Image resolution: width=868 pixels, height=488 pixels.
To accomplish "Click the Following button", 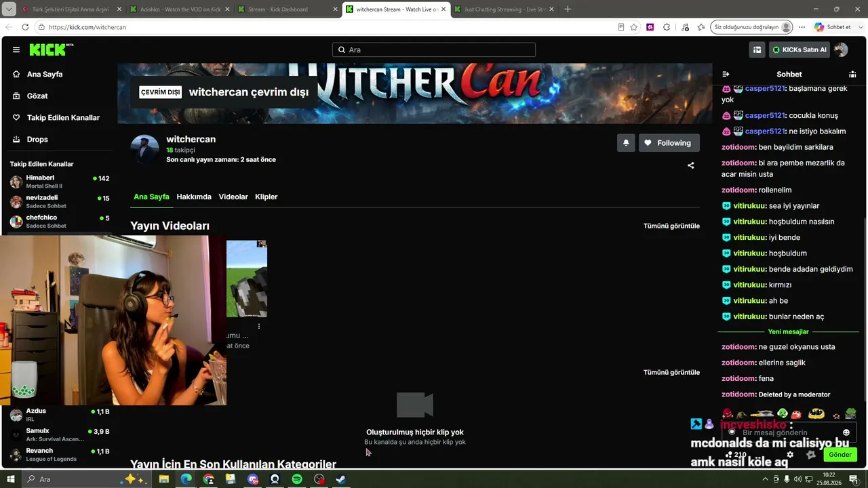I will (669, 143).
